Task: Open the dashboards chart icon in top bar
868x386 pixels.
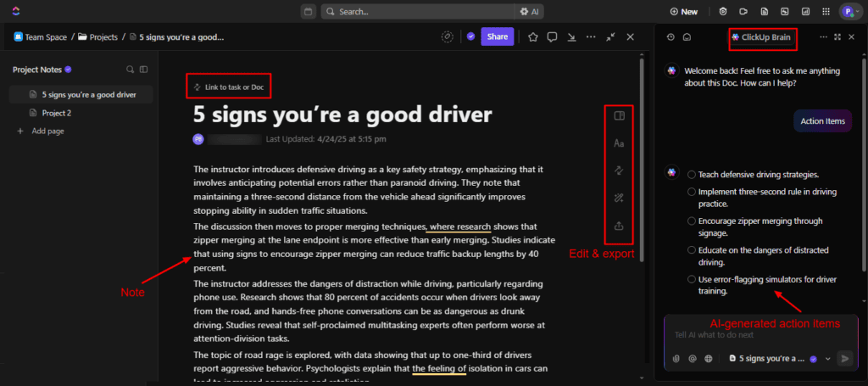Action: tap(805, 12)
